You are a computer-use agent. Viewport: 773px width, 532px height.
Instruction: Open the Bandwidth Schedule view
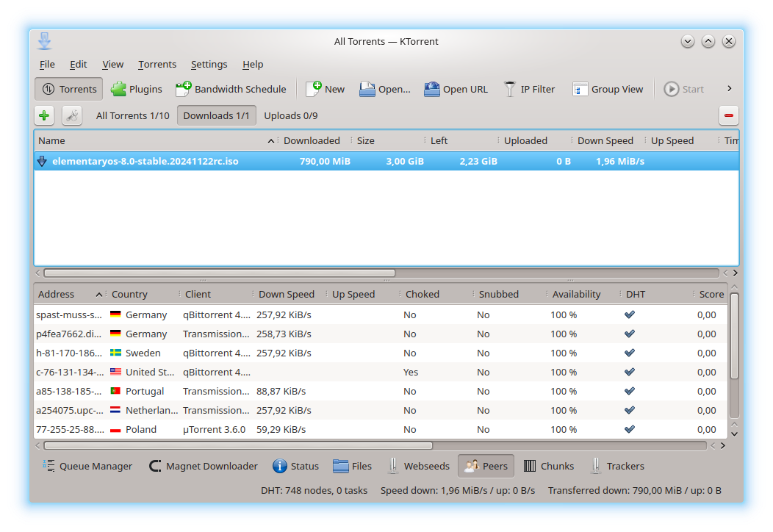pos(231,89)
